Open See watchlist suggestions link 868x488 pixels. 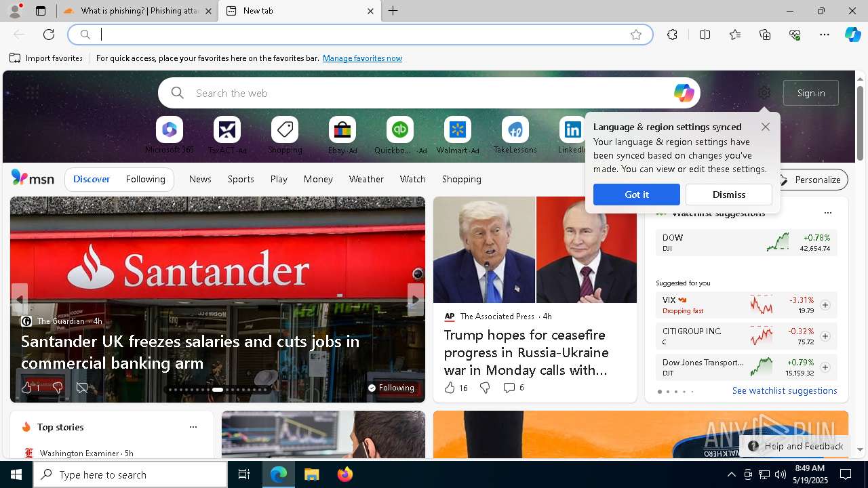785,390
